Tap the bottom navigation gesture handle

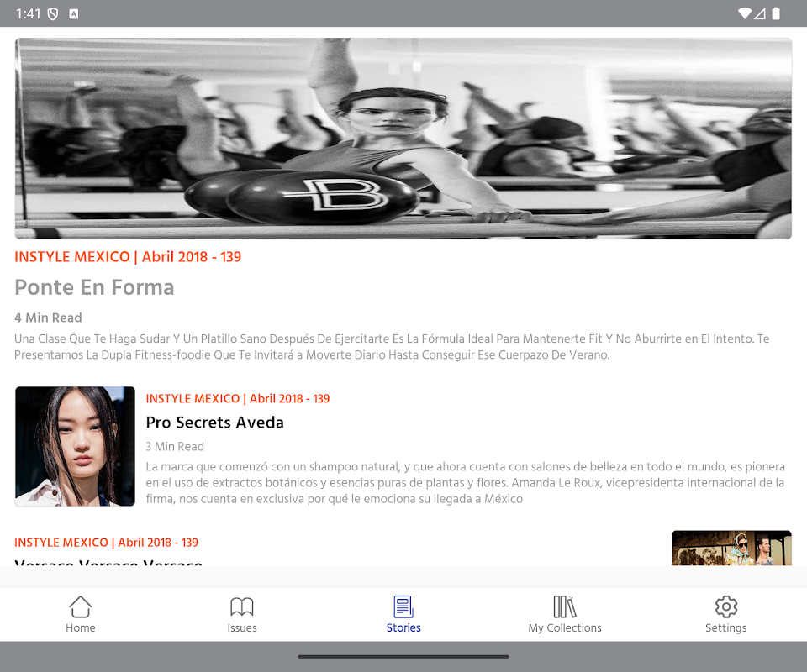click(x=403, y=657)
